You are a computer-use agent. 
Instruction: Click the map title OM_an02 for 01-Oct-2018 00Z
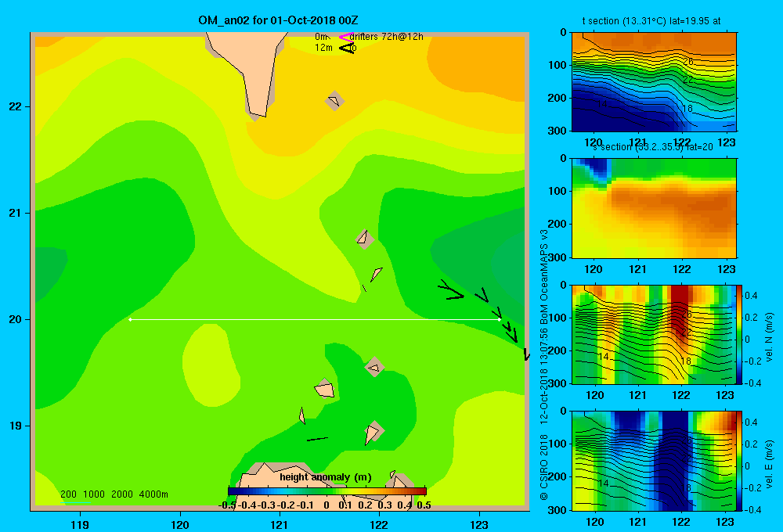(x=278, y=20)
